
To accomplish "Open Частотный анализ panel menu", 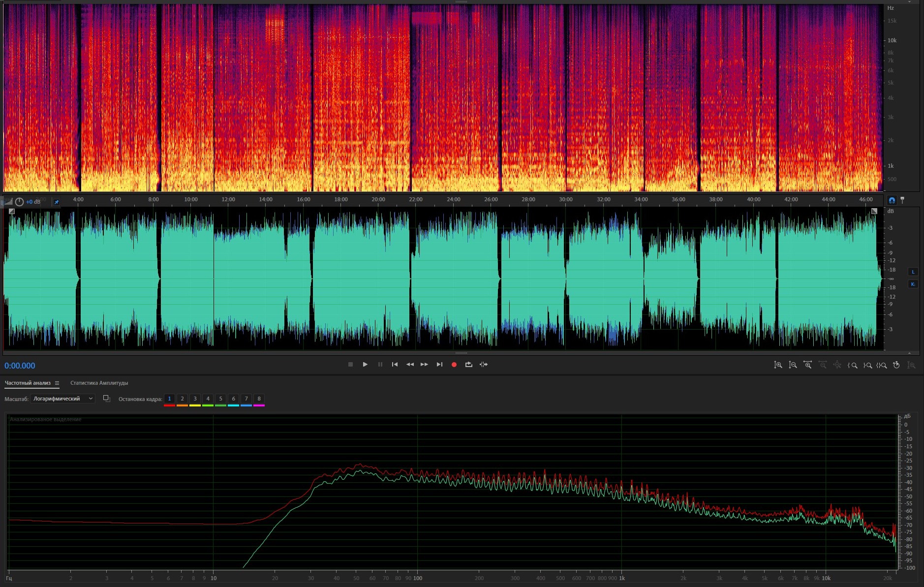I will click(x=57, y=383).
